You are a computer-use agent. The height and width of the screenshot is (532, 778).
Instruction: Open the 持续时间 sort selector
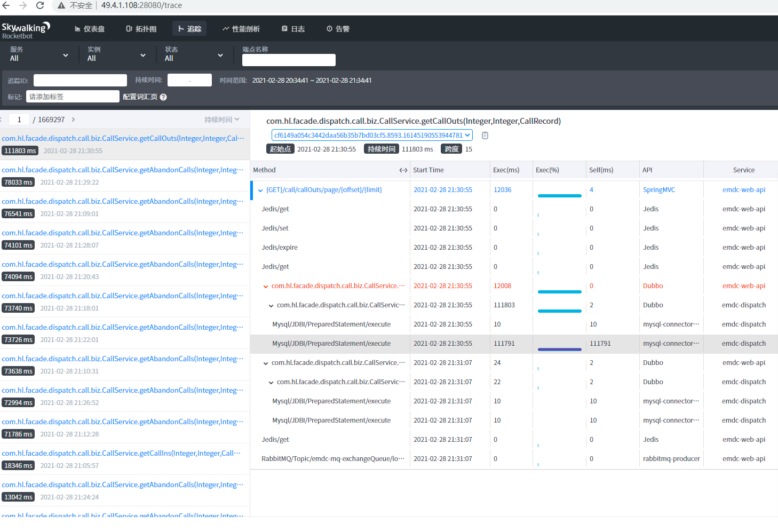pyautogui.click(x=223, y=118)
